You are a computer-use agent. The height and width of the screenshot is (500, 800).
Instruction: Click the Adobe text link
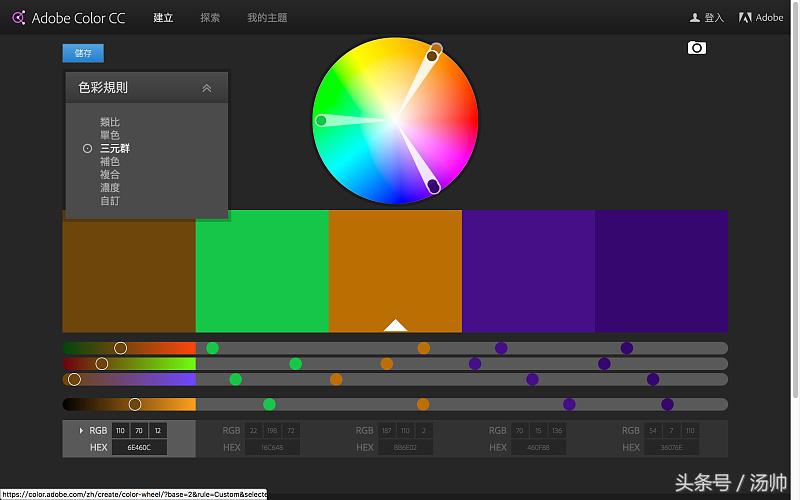click(769, 18)
